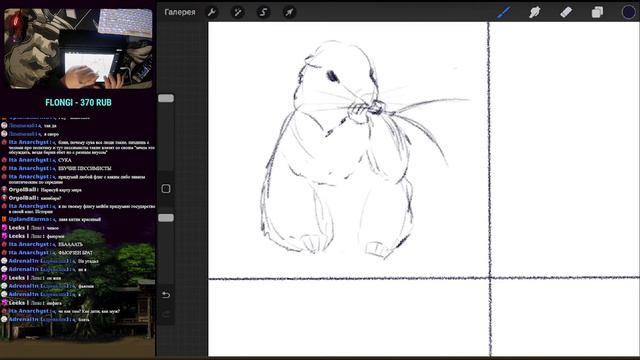Select the Smudge tool
Screen dimensions: 640x360
[535, 12]
